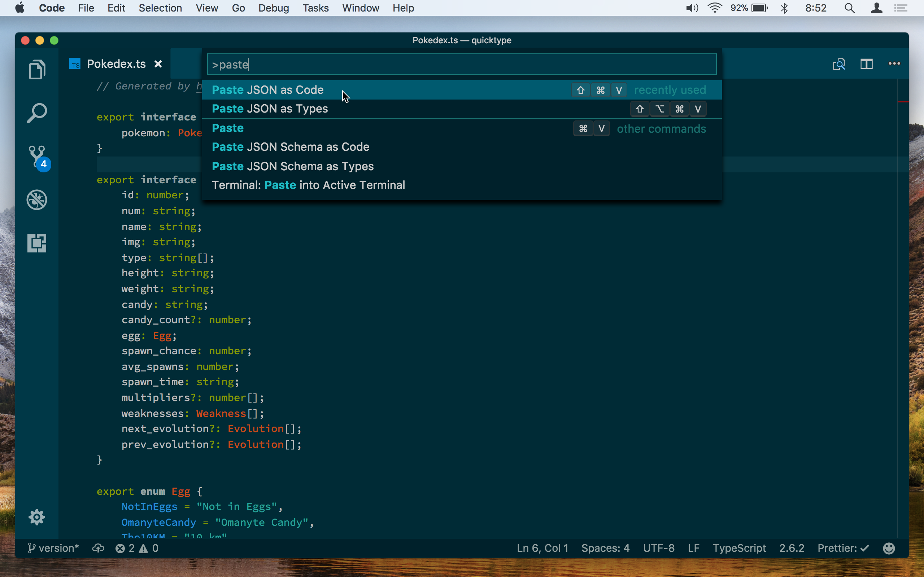
Task: Click the publish/sync icon next to version*
Action: (98, 549)
